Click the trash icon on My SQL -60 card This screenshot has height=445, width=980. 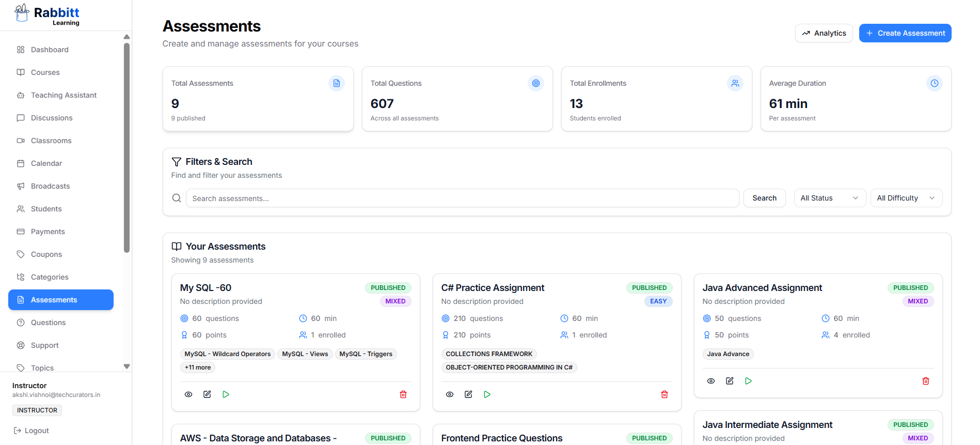[x=403, y=394]
